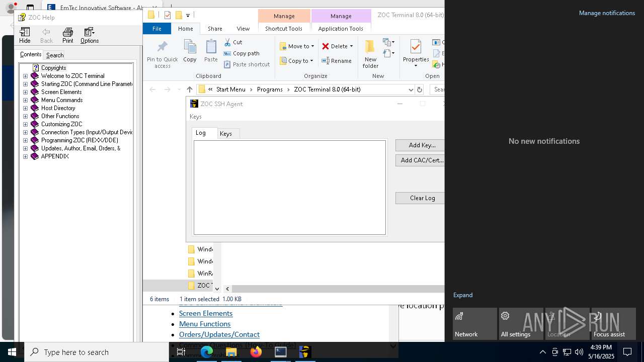
Task: Open Microsoft Edge from the taskbar
Action: (207, 352)
